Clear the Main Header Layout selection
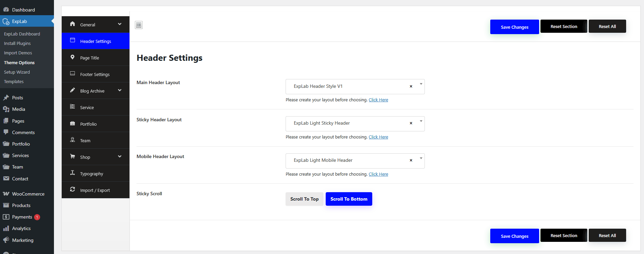This screenshot has height=254, width=644. coord(411,86)
